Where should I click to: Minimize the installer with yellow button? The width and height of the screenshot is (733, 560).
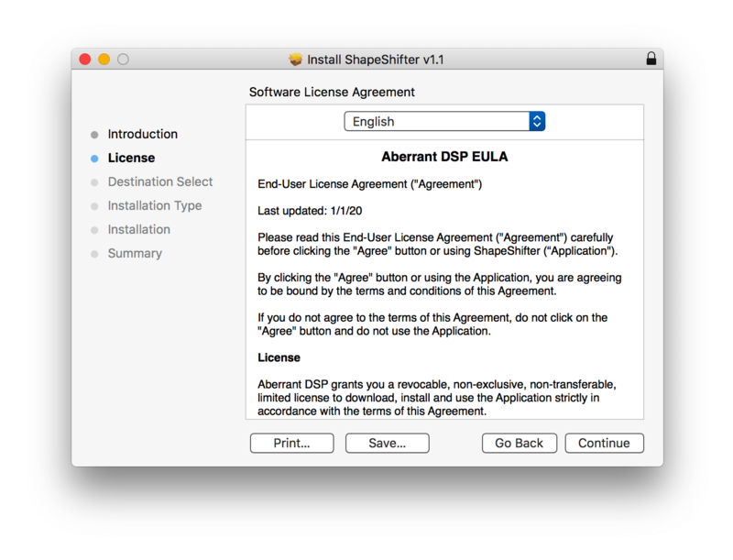[104, 60]
